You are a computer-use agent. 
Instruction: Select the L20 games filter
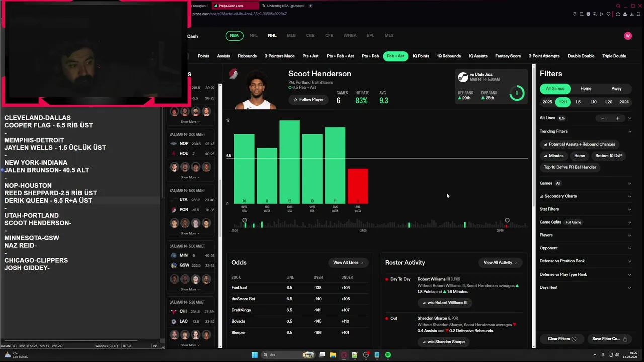[x=609, y=102]
